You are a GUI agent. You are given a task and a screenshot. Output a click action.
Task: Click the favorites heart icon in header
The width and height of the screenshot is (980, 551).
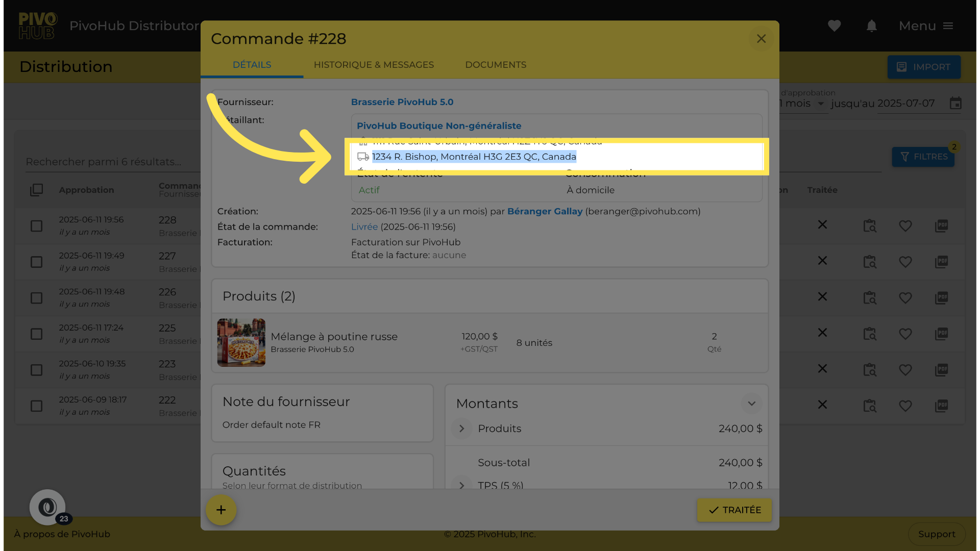click(834, 26)
